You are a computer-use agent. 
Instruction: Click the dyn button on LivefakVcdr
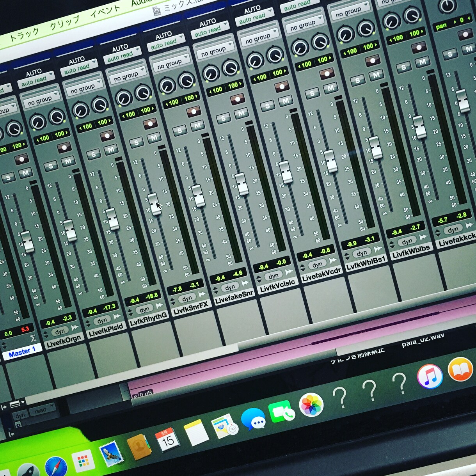click(x=318, y=265)
